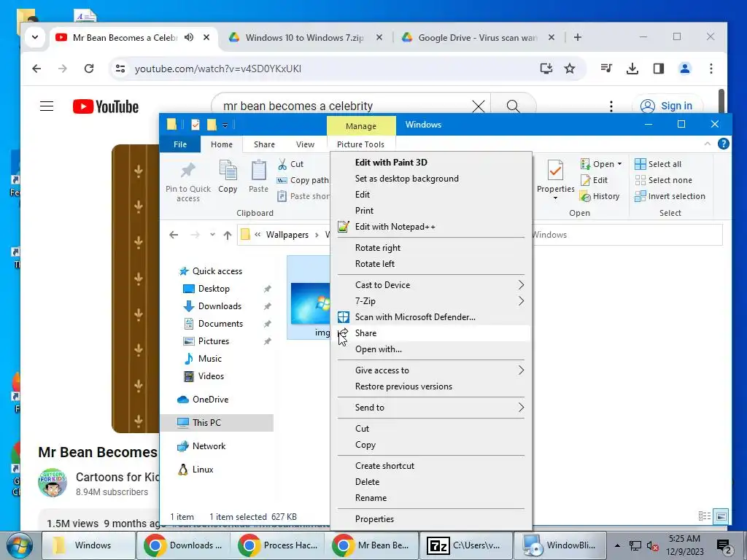The image size is (747, 560).
Task: Open Explorer help question mark icon
Action: coord(723,144)
